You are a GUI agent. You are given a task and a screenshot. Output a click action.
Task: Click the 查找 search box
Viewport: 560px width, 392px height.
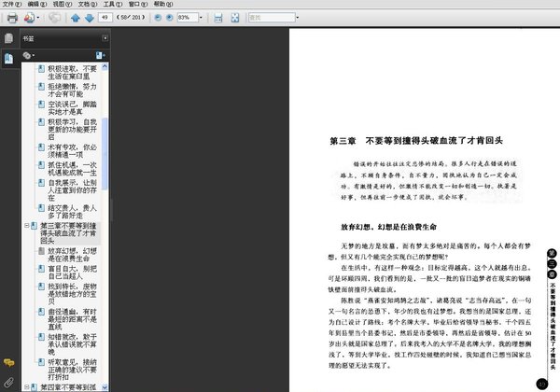(272, 17)
